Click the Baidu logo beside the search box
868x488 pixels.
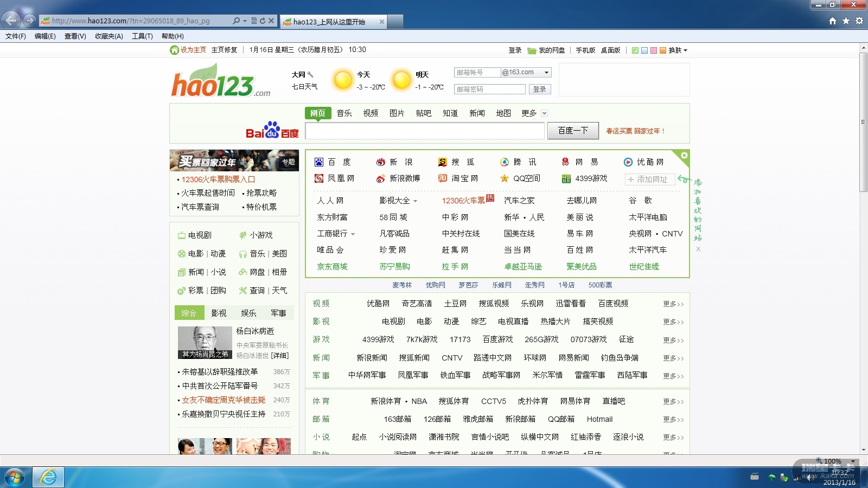[x=272, y=131]
